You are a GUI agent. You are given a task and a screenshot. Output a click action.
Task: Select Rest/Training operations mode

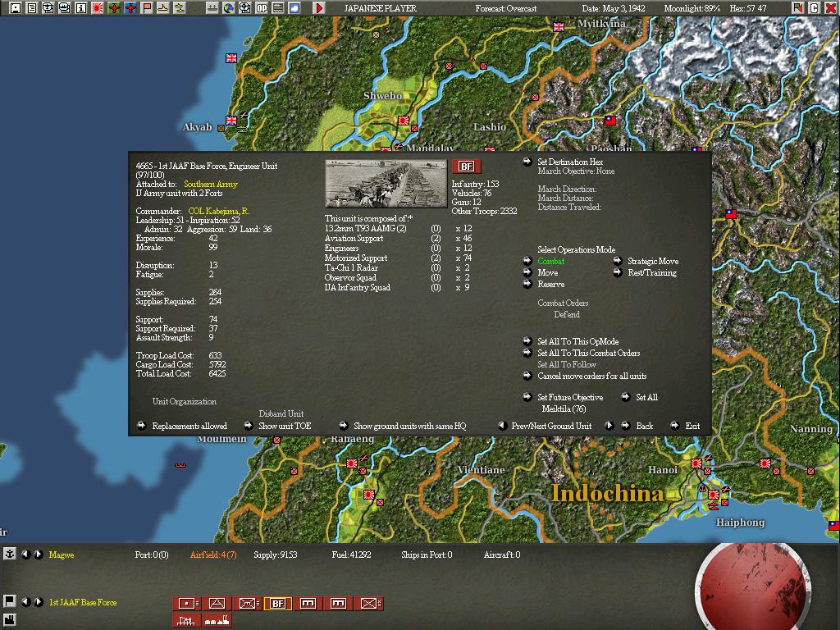pyautogui.click(x=652, y=272)
